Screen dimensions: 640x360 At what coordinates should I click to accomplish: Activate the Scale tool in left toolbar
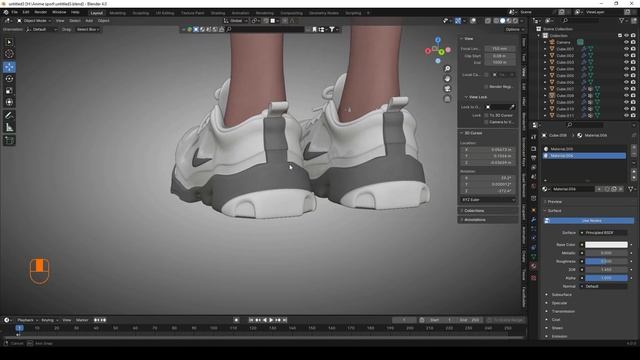[x=9, y=91]
